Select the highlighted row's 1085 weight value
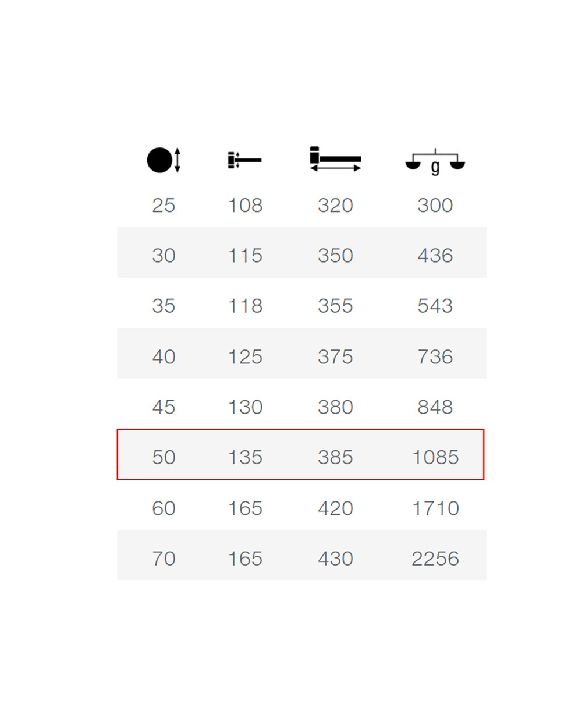Viewport: 582px width, 728px height. click(x=435, y=457)
